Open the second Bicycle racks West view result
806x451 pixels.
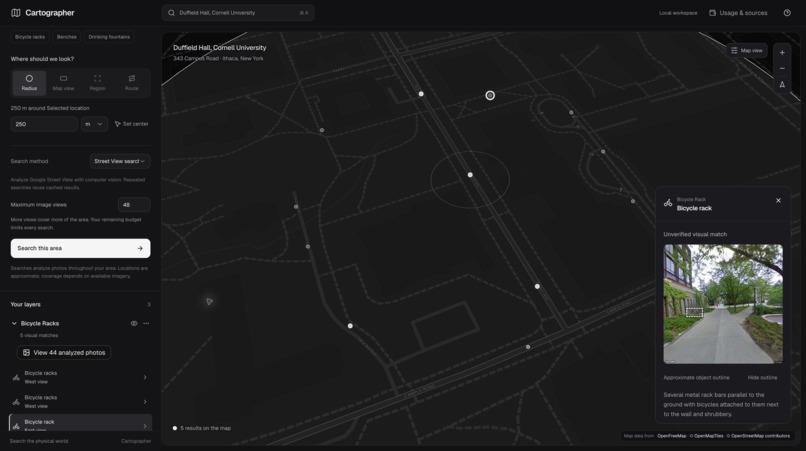pos(80,402)
